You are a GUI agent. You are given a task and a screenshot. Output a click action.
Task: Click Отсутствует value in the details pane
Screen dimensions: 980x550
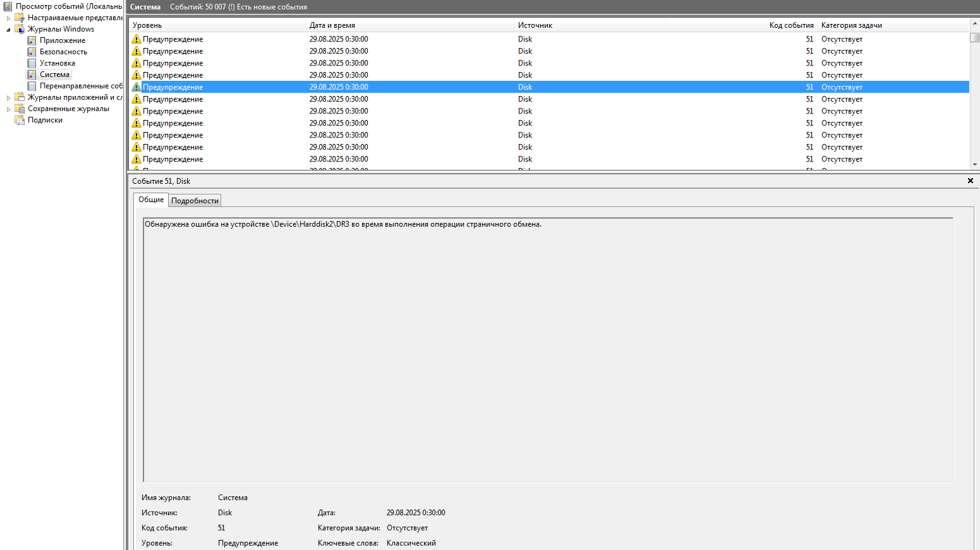(407, 528)
